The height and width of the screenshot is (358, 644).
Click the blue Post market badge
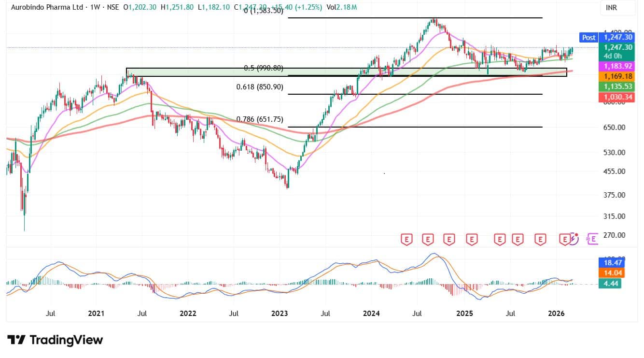click(x=588, y=37)
